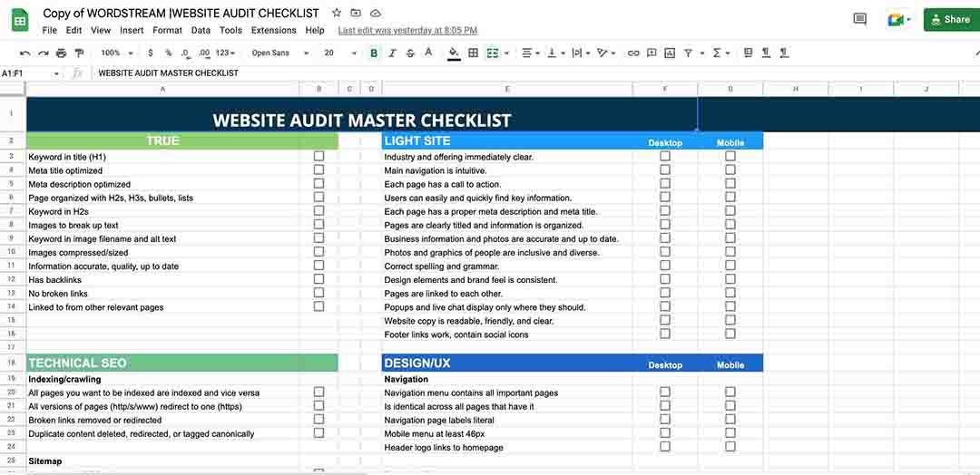Open text wrapping dropdown

click(581, 53)
